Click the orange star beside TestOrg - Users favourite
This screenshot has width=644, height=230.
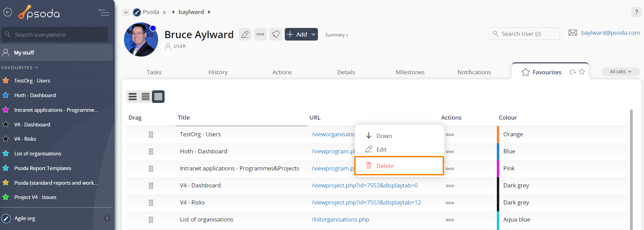[6, 80]
